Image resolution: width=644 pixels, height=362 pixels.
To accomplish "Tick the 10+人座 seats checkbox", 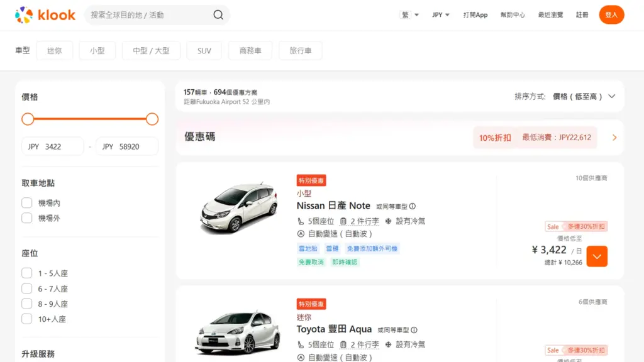I will click(x=26, y=319).
